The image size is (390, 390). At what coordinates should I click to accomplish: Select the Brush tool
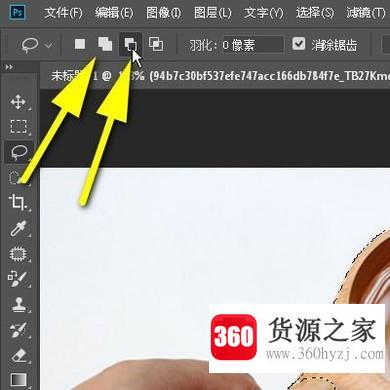pos(18,279)
